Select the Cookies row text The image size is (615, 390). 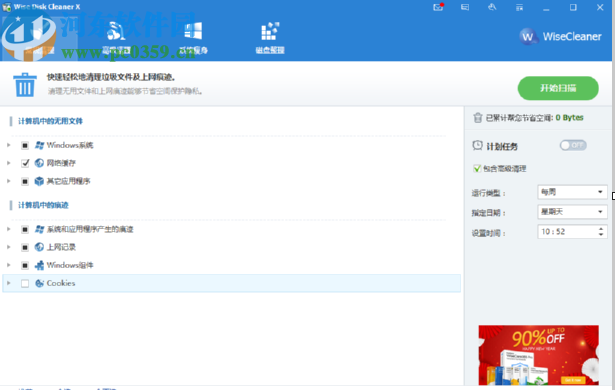(x=61, y=283)
